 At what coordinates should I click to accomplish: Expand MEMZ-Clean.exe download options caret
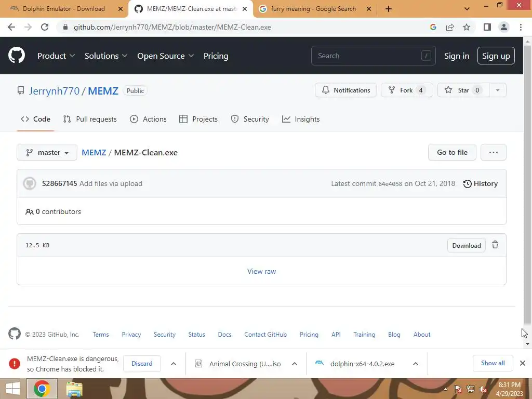(x=174, y=363)
